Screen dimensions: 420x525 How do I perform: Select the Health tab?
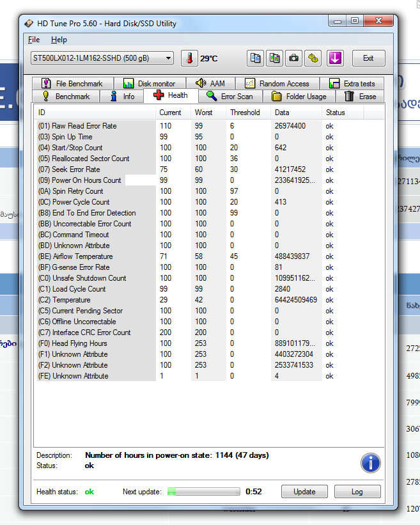[x=171, y=95]
